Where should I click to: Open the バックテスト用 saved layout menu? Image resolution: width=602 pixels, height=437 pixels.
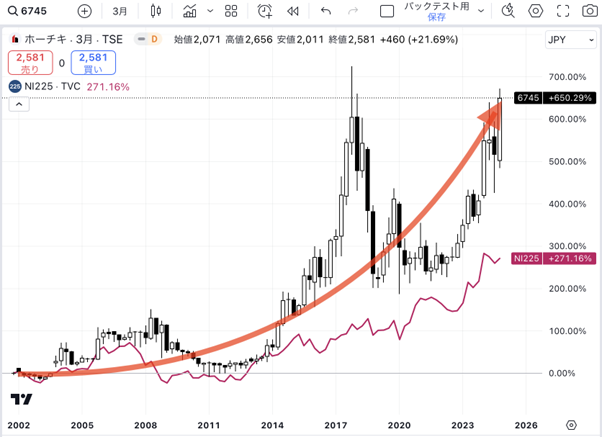coord(438,11)
